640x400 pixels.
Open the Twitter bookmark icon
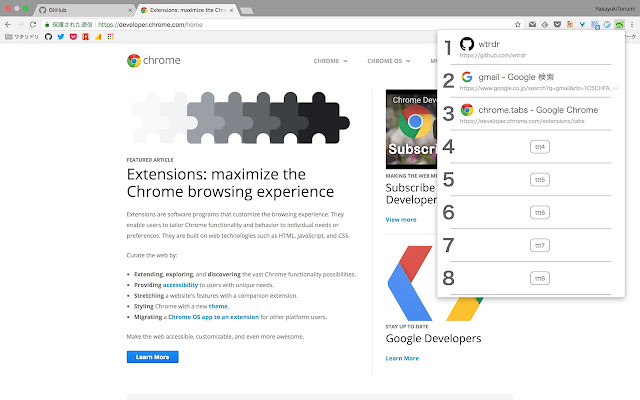(x=61, y=37)
